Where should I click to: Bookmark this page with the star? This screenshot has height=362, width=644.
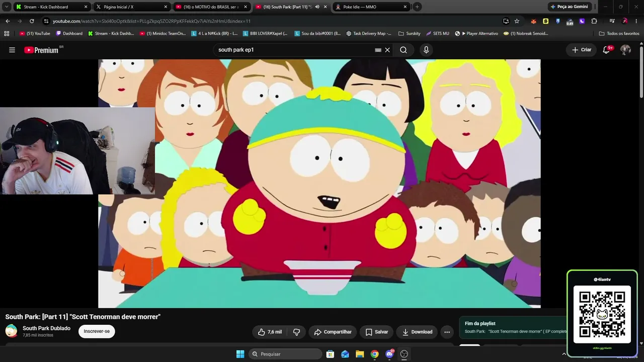pos(517,21)
